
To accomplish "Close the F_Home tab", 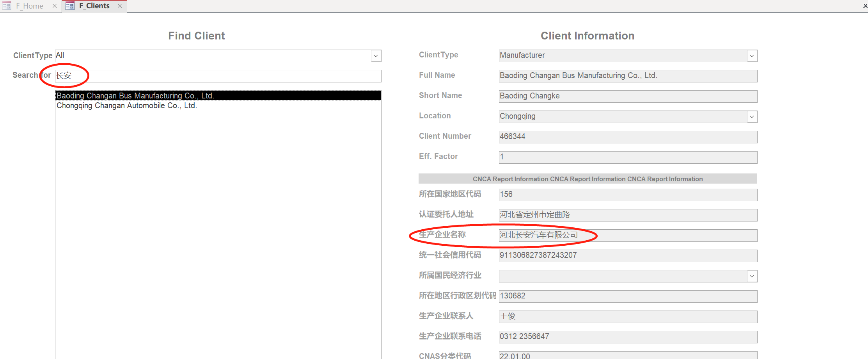I will [55, 6].
